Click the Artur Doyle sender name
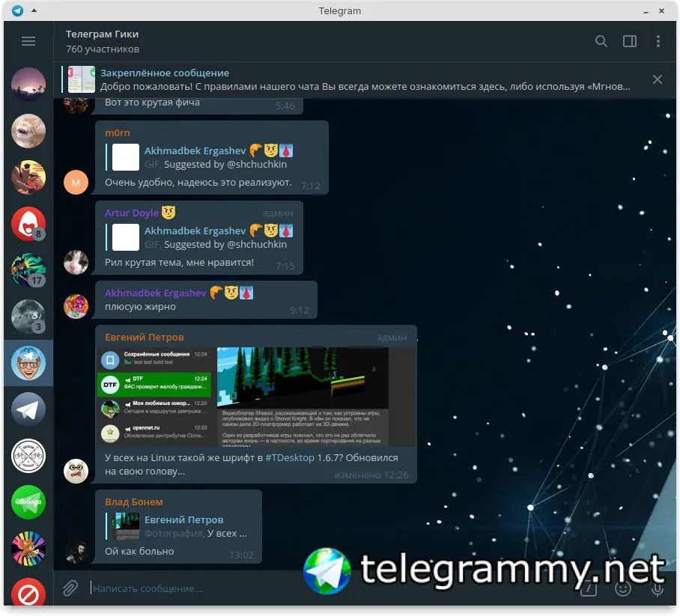Viewport: 680px width, 616px height. 131,213
